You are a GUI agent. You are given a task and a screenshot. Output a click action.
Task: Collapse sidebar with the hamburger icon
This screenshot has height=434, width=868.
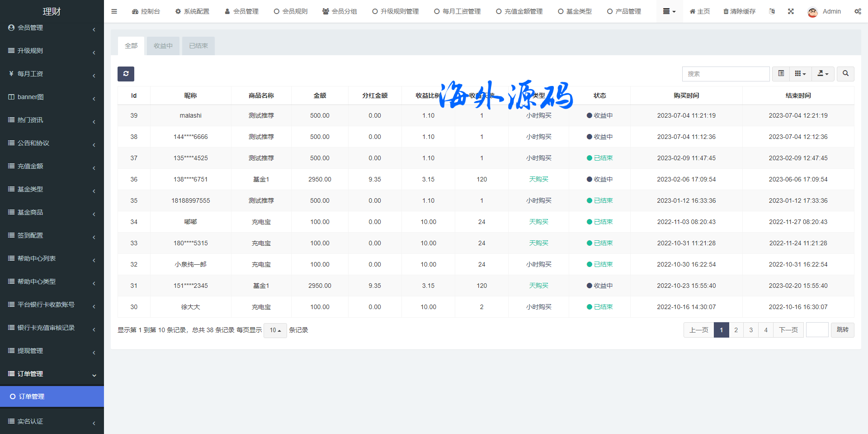[x=114, y=11]
